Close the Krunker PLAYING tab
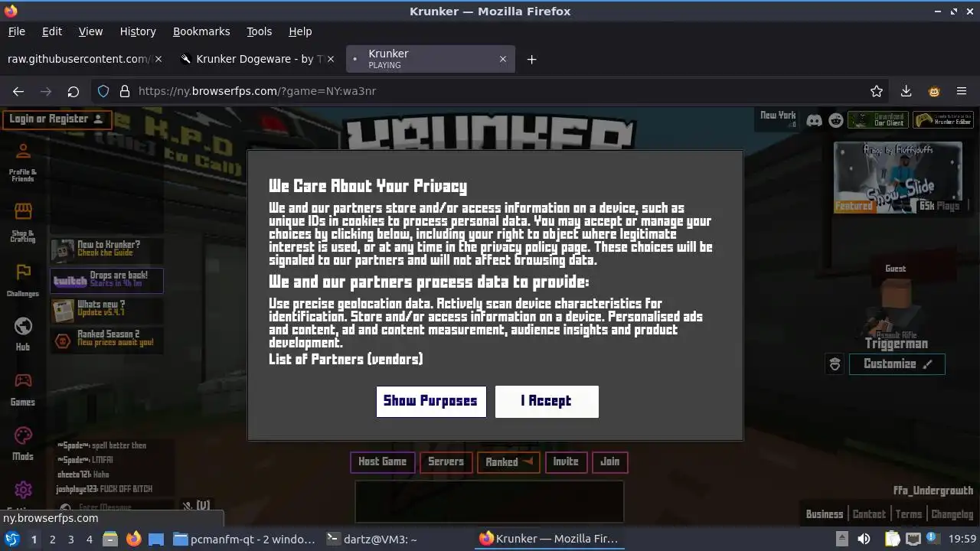The image size is (980, 551). click(503, 59)
